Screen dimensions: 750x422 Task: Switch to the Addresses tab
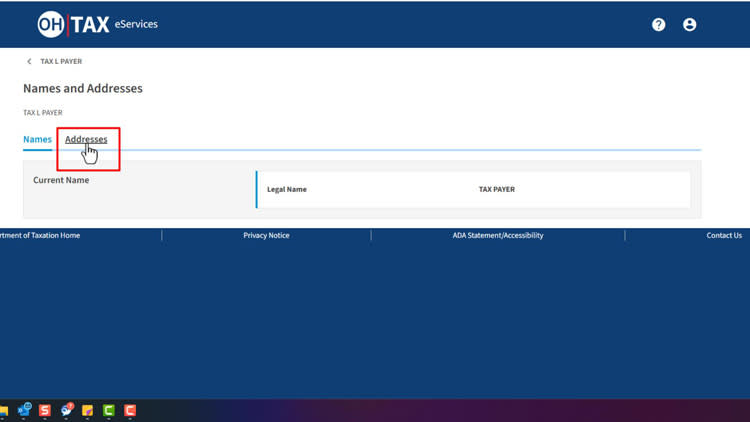pyautogui.click(x=86, y=139)
